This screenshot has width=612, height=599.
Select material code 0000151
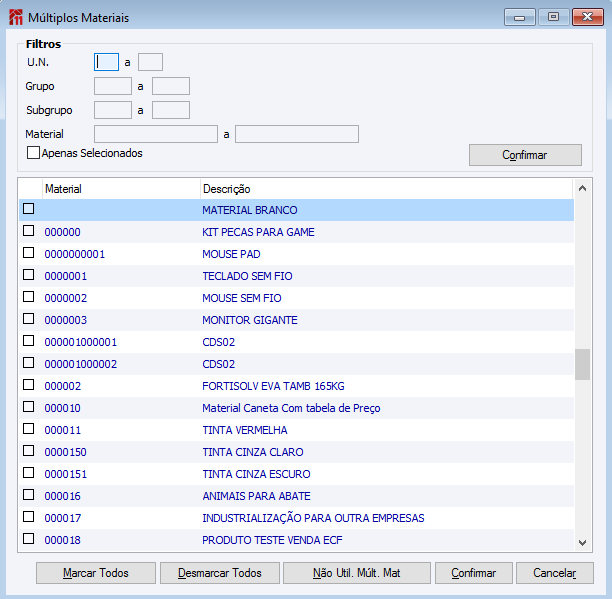point(66,474)
